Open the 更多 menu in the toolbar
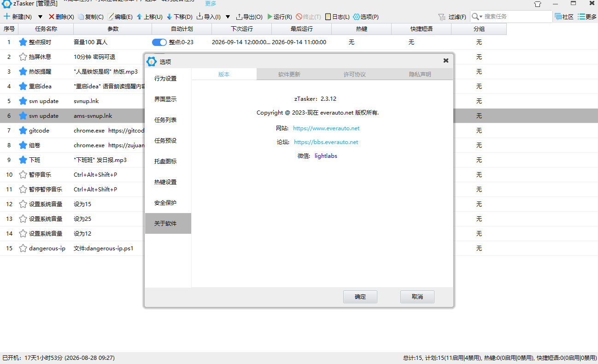The image size is (598, 364). [x=587, y=17]
